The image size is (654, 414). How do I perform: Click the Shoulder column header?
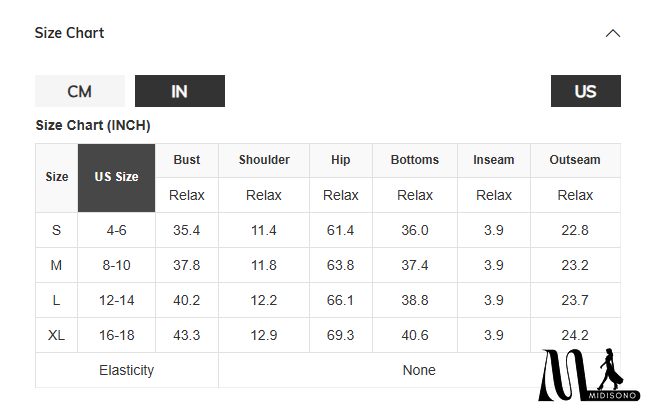point(264,160)
